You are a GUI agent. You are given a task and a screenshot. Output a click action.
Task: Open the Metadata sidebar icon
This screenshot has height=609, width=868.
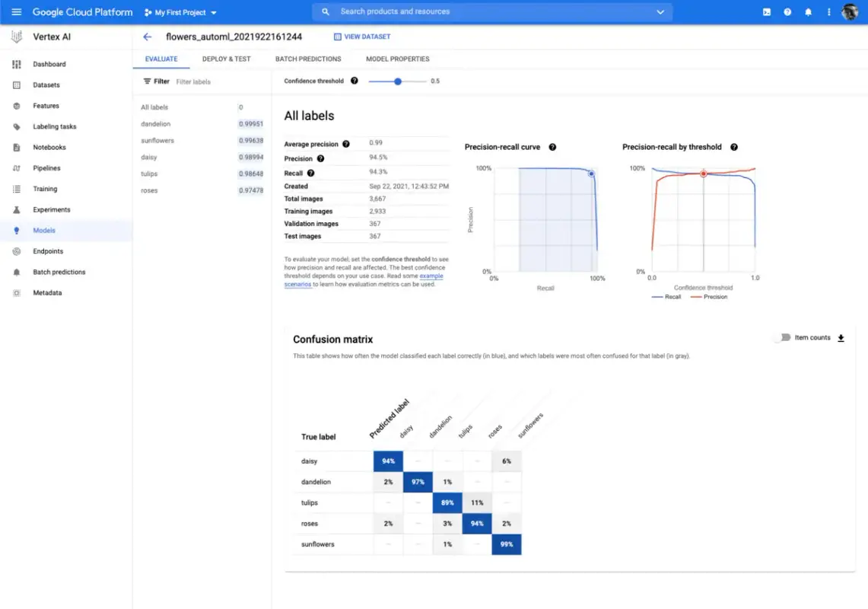(x=17, y=292)
